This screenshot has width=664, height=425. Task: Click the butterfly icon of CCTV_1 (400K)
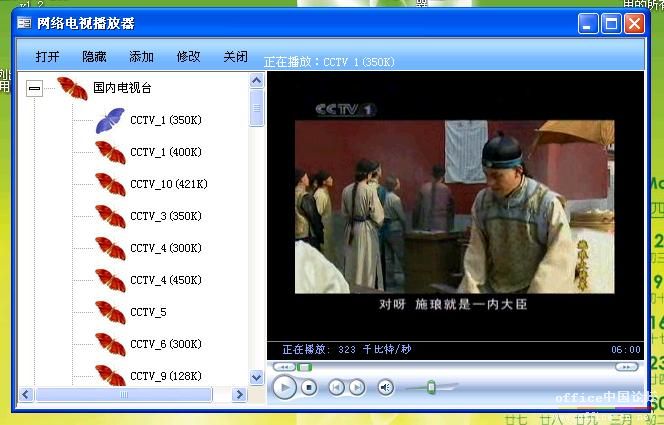tap(111, 152)
